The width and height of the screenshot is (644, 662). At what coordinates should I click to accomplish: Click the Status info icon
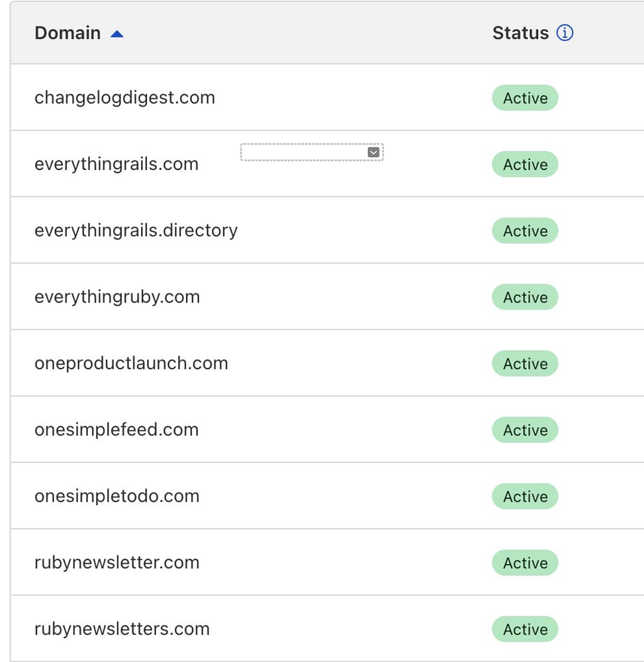(x=565, y=32)
